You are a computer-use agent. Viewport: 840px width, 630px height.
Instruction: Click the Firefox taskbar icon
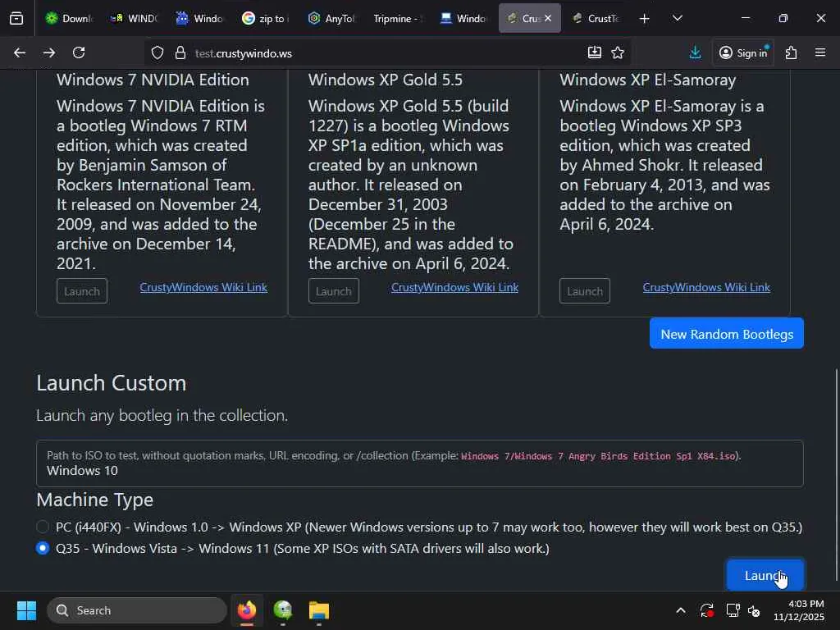[246, 610]
